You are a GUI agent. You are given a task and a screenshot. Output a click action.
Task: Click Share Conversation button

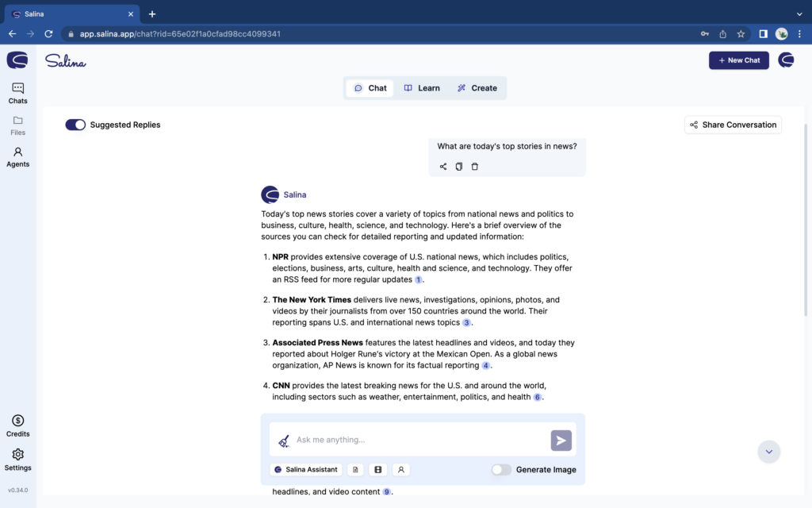click(x=733, y=125)
